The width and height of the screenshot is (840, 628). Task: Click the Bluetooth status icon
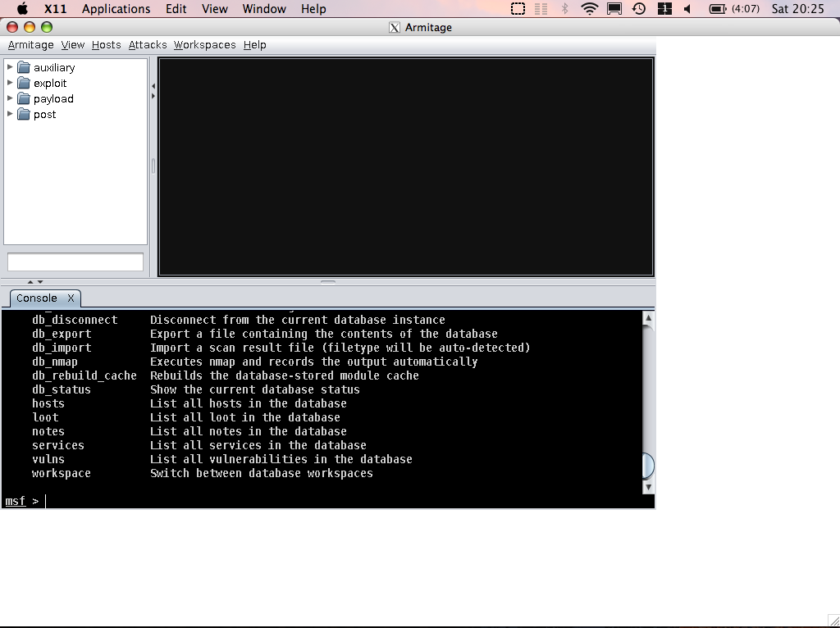[564, 8]
